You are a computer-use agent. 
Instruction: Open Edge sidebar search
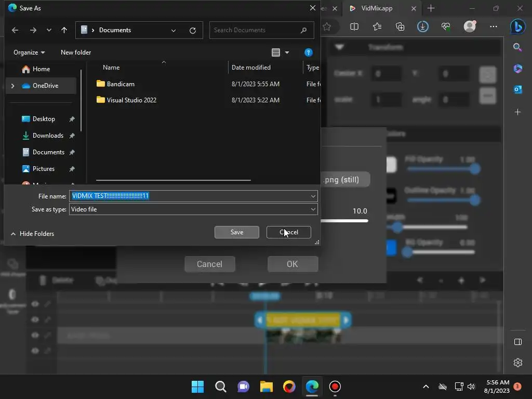click(517, 47)
